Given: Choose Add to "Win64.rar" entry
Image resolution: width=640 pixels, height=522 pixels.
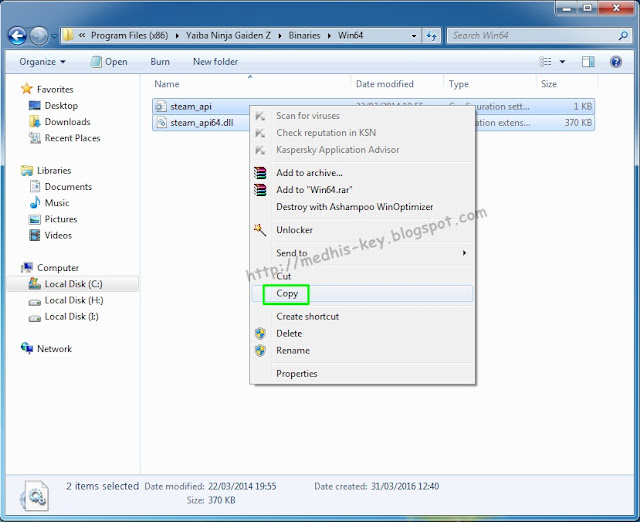Looking at the screenshot, I should [x=362, y=190].
